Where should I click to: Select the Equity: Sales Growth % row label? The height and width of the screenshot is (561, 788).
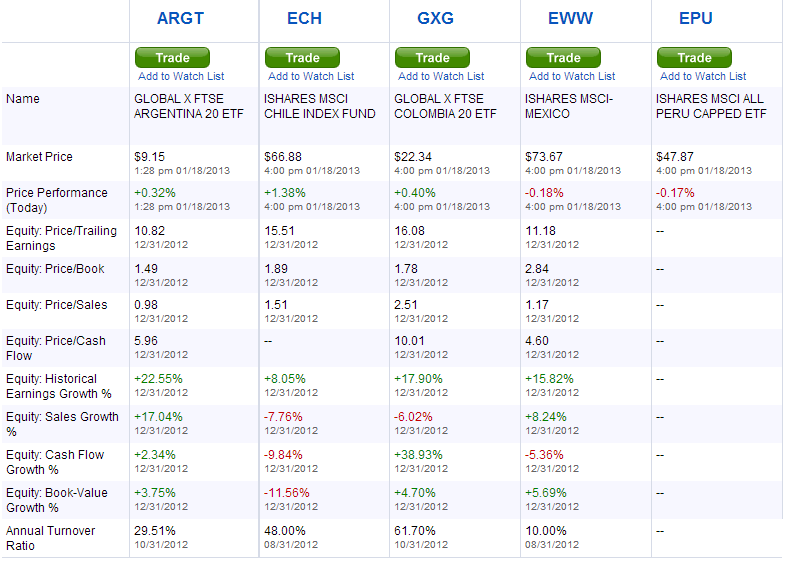(x=62, y=424)
